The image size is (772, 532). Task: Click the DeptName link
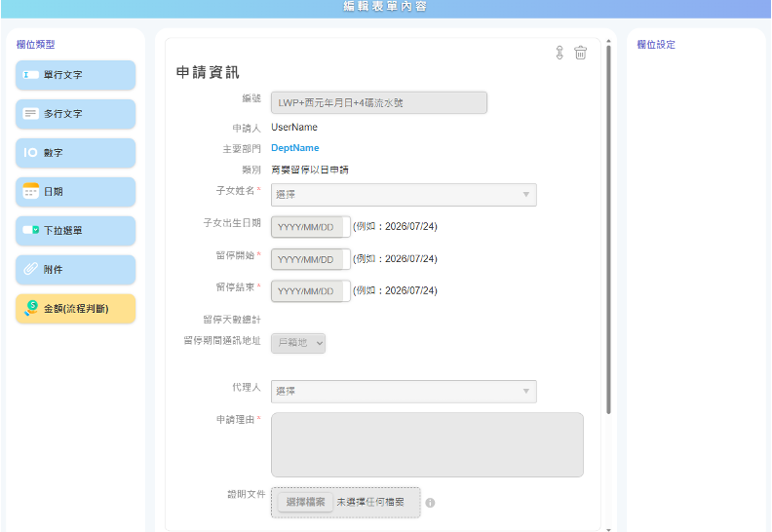pyautogui.click(x=295, y=148)
